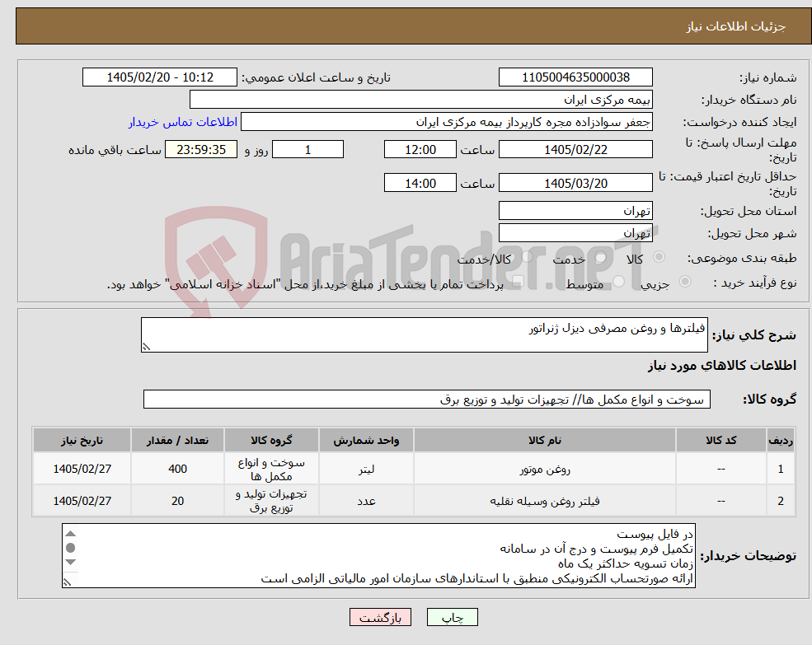
Task: Click the date cell in فیلتر روغن row
Action: 82,501
